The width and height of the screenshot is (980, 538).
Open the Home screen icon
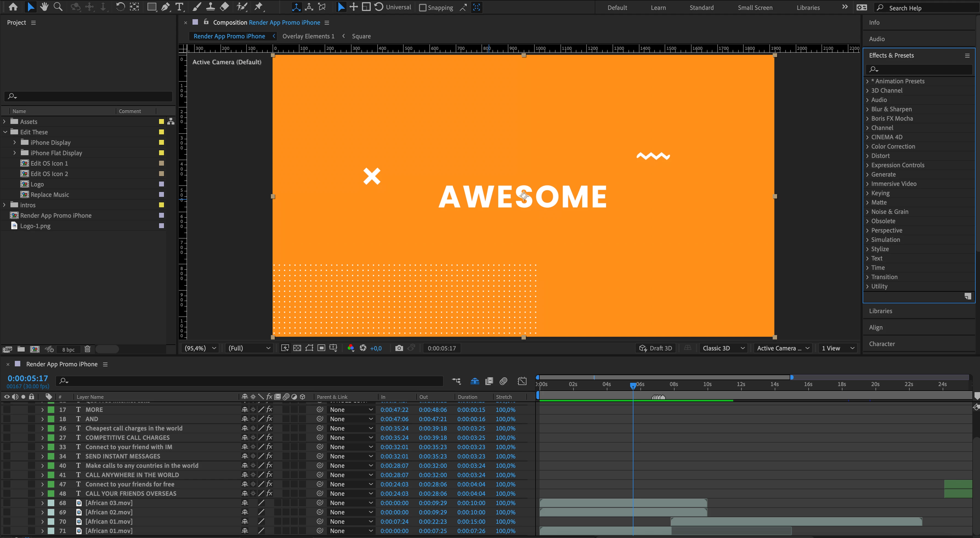[x=13, y=7]
